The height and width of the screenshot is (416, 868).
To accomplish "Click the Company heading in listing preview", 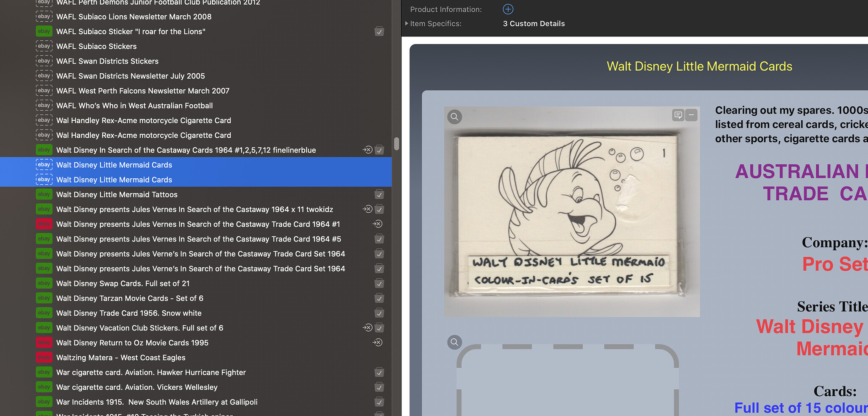I will pos(835,242).
